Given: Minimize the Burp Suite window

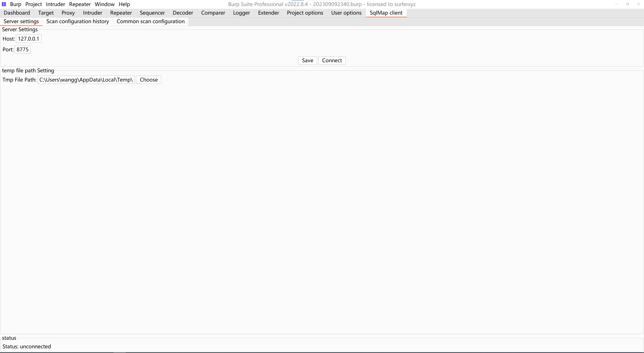Looking at the screenshot, I should (616, 4).
